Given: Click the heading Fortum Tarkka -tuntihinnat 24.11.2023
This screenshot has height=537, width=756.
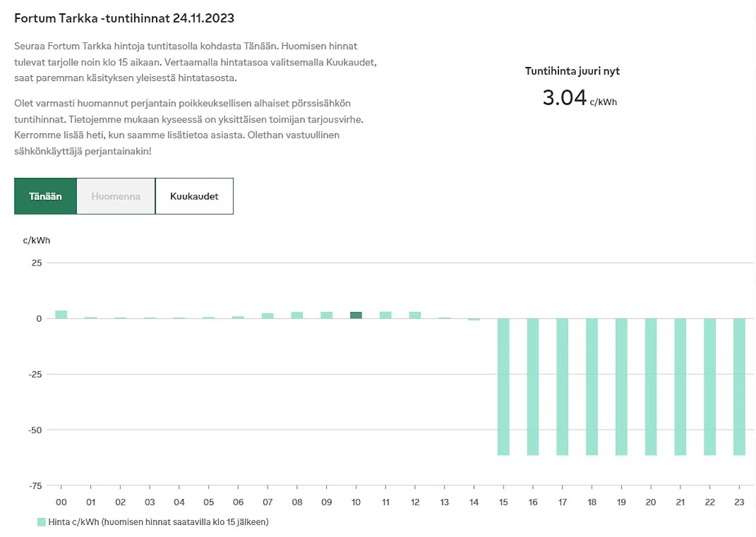Looking at the screenshot, I should [x=124, y=18].
